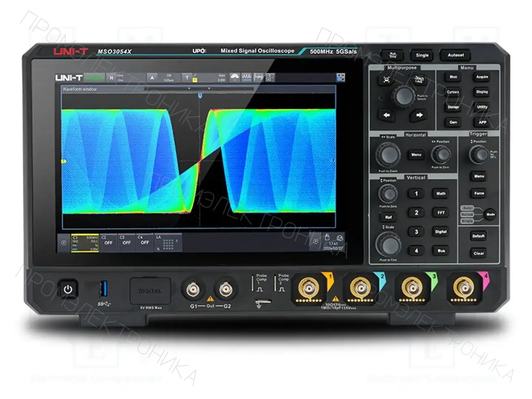
Task: Open the grid layout icon at screen top-right
Action: tap(341, 77)
